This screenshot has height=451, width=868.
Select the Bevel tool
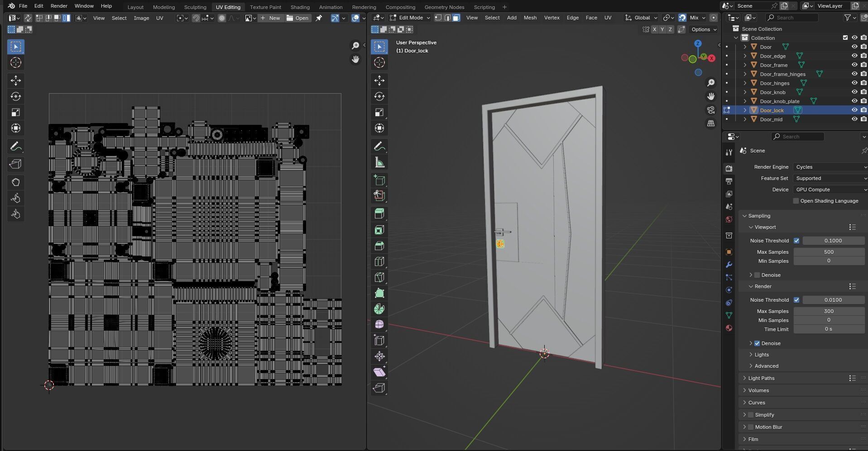379,246
